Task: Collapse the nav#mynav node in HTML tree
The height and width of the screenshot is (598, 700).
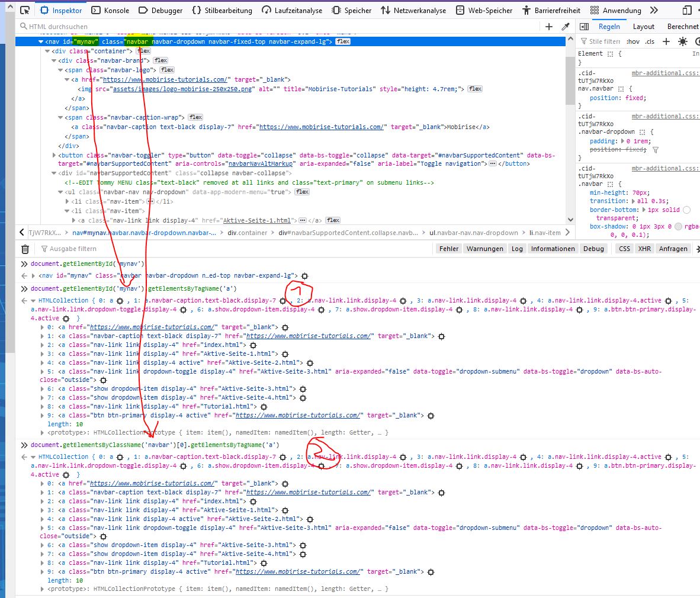Action: (41, 42)
